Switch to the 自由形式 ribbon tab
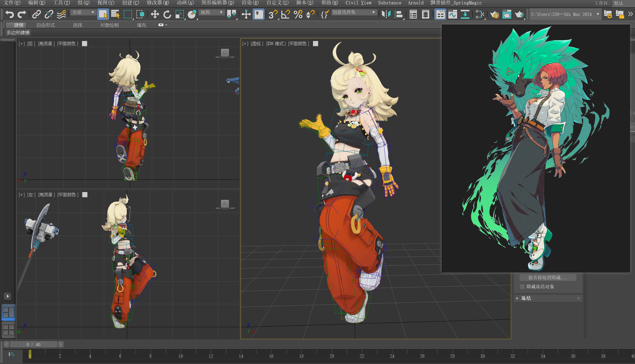The height and width of the screenshot is (364, 635). click(x=46, y=25)
